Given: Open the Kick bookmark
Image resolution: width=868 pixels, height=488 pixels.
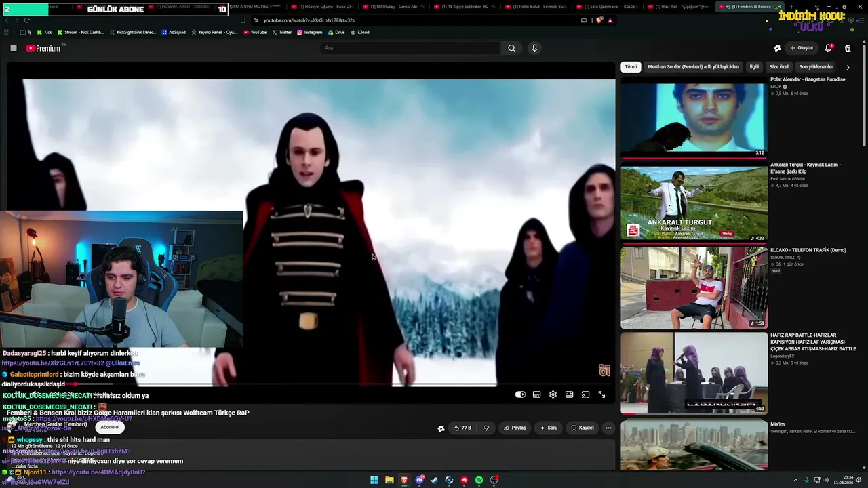Looking at the screenshot, I should pos(45,32).
